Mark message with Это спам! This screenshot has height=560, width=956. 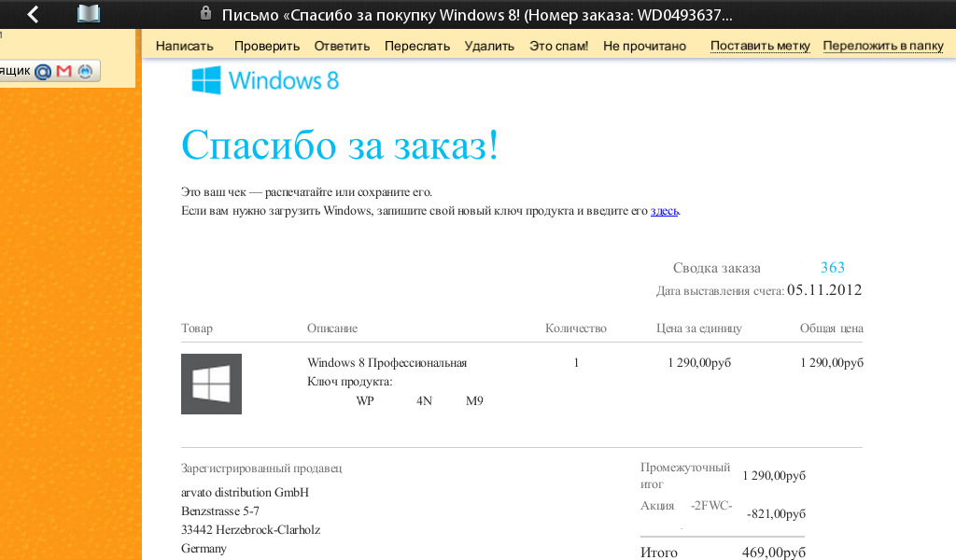click(x=558, y=46)
